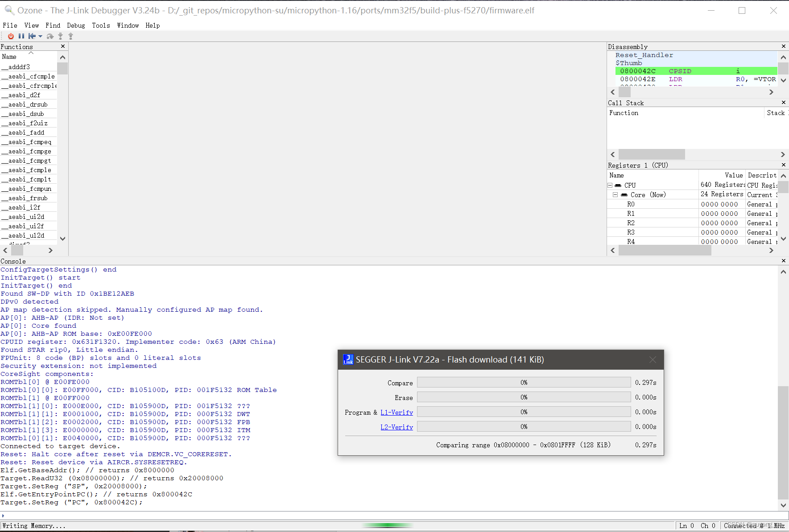
Task: Click Console scroll up arrow
Action: point(783,272)
